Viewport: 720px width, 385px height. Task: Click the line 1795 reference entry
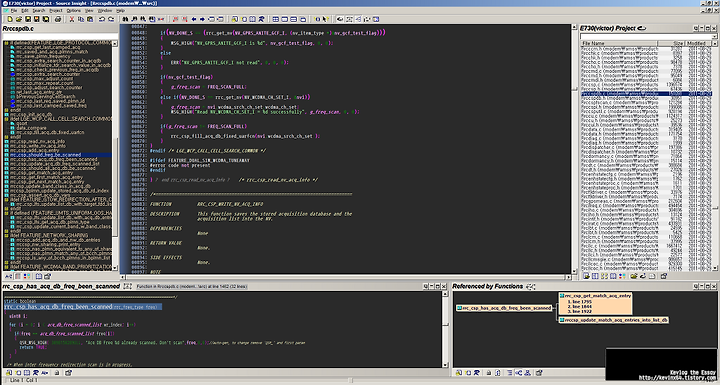[579, 302]
